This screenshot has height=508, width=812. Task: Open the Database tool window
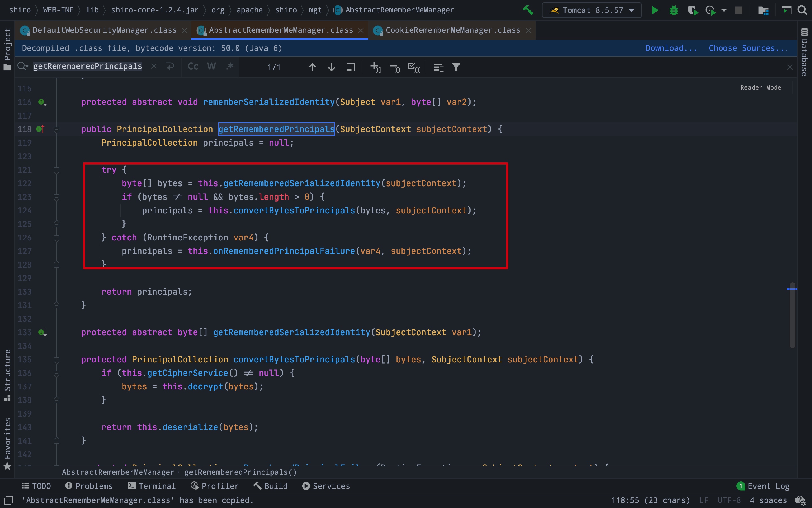tap(804, 52)
